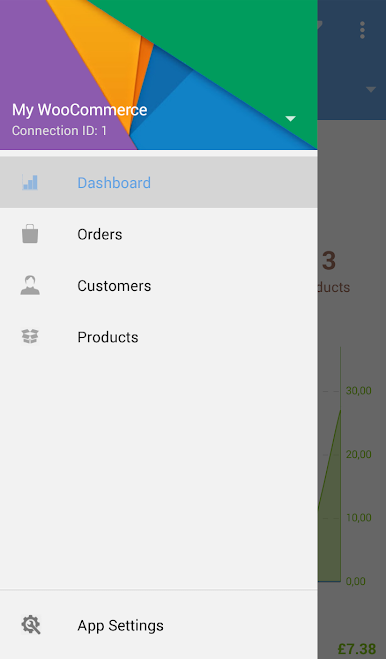Screen dimensions: 386x659
Task: Expand the connection switcher arrow
Action: tap(291, 119)
